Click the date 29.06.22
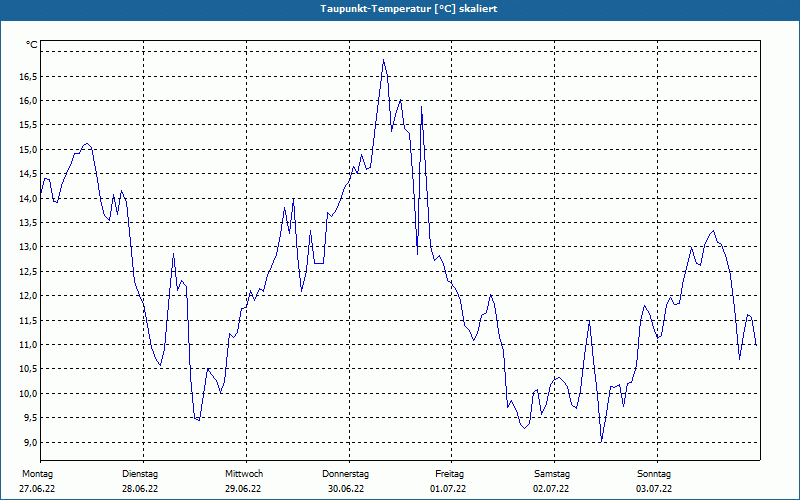The height and width of the screenshot is (500, 800). 243,489
